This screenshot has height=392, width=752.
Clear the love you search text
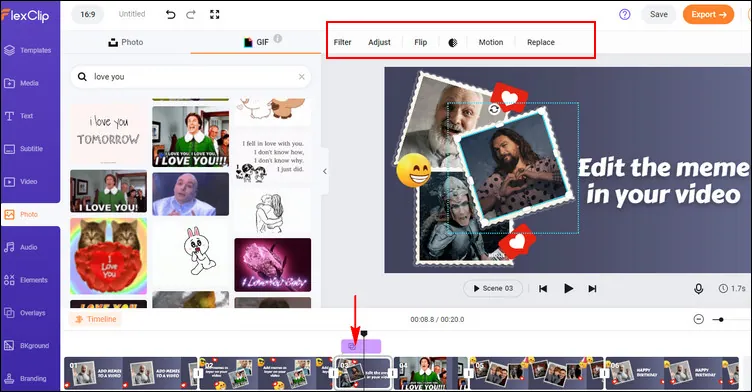click(302, 77)
